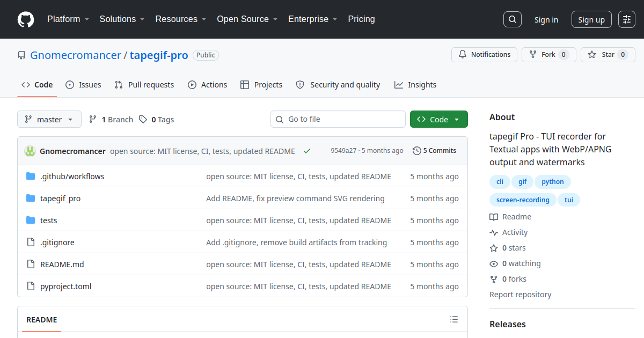Screen dimensions: 644x338
Task: Open the 5 Commits history link
Action: click(434, 151)
